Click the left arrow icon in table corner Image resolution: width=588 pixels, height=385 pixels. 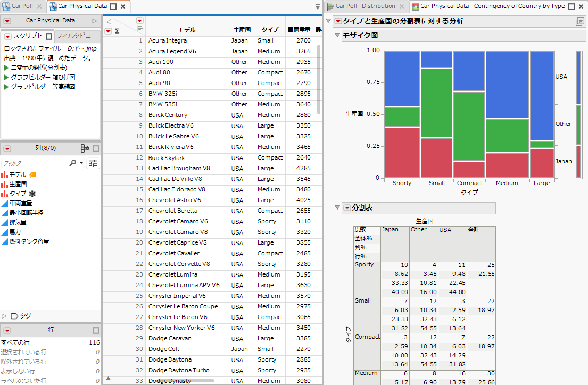[x=109, y=22]
